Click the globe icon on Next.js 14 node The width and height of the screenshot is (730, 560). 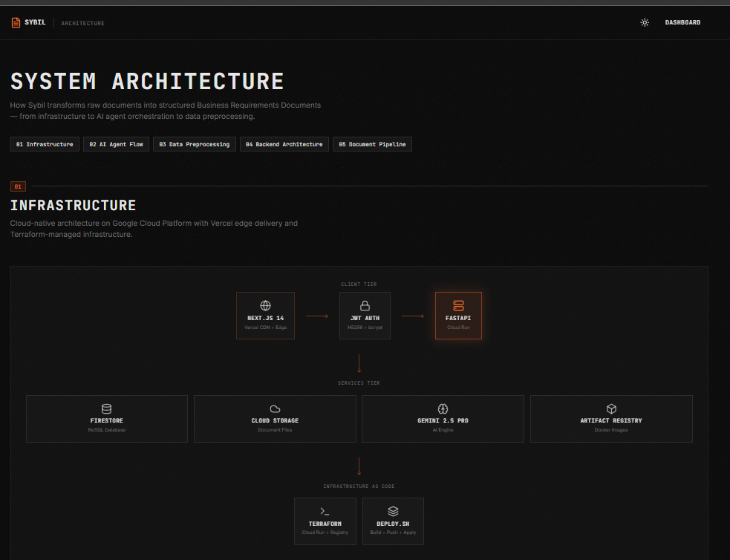265,305
